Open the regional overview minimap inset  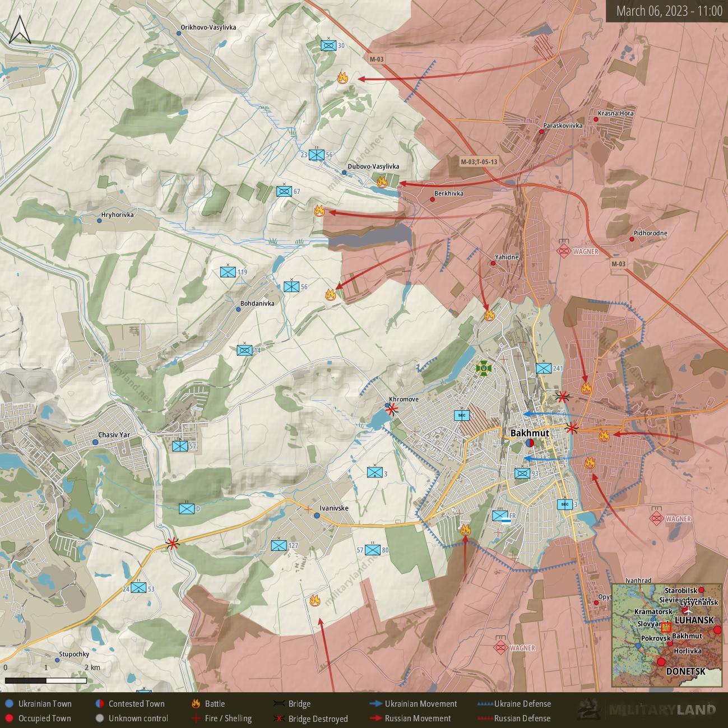click(666, 635)
